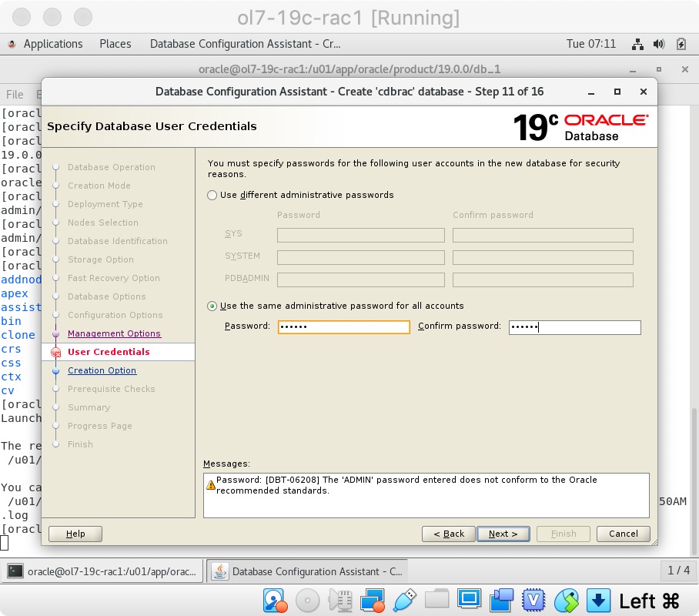Click the VirtualBox CPU virtualization V icon

point(533,601)
